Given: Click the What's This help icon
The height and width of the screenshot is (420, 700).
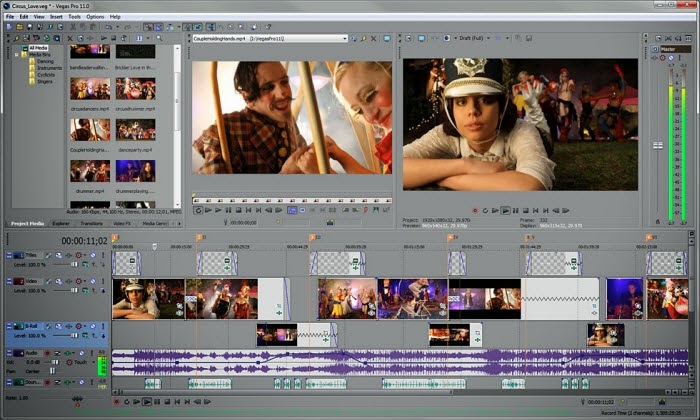Looking at the screenshot, I should [268, 27].
